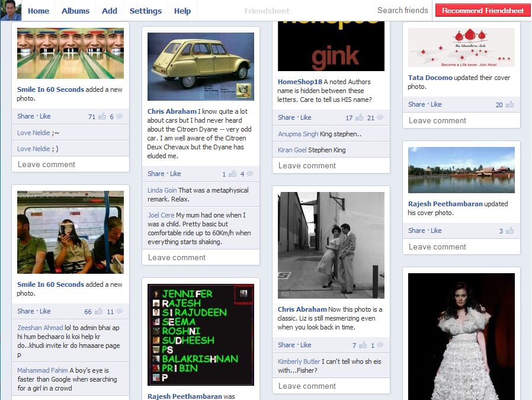Open Kimberly Butler commenter name
The width and height of the screenshot is (532, 400).
click(x=299, y=361)
